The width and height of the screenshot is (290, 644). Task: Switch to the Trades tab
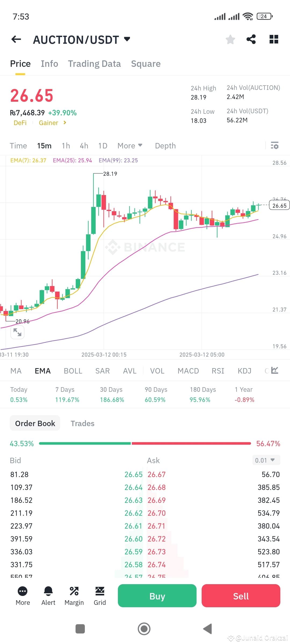tap(82, 423)
